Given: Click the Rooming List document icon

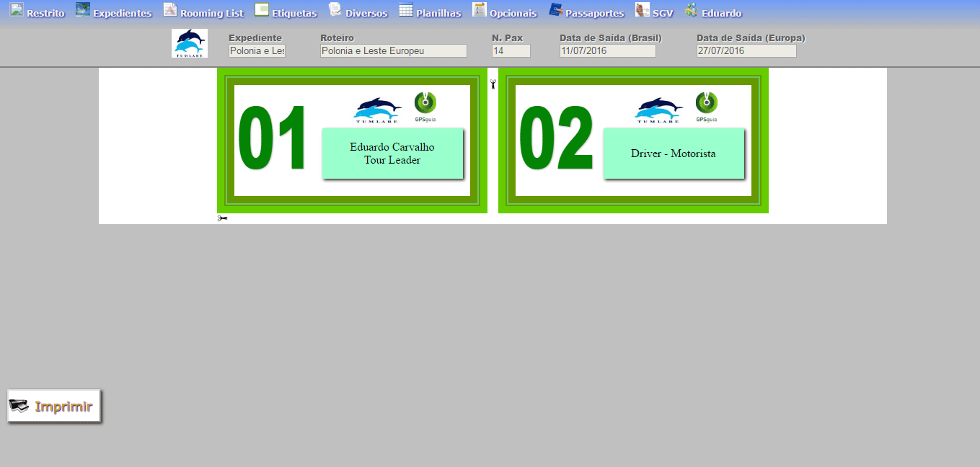Looking at the screenshot, I should point(170,9).
